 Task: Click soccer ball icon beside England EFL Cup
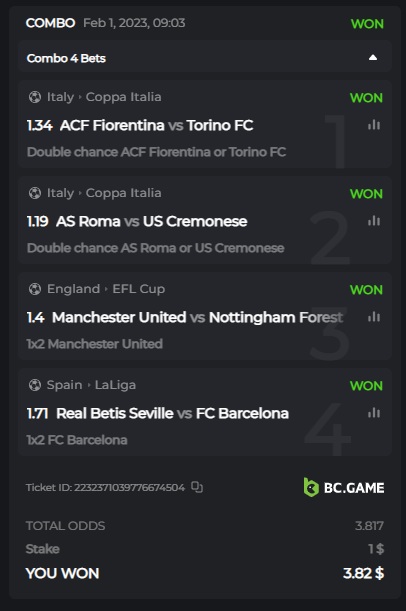point(35,289)
